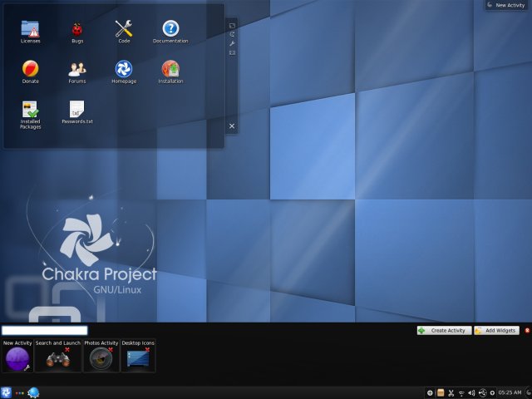Close the folder view widget with X
The height and width of the screenshot is (399, 532).
(232, 126)
